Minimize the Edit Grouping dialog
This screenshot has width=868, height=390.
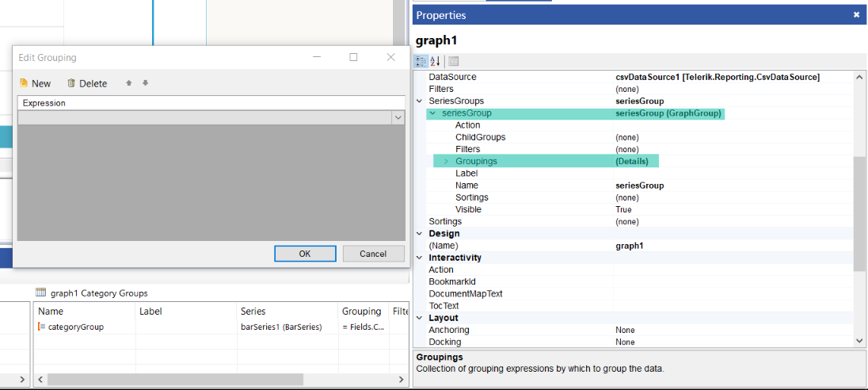tap(317, 57)
